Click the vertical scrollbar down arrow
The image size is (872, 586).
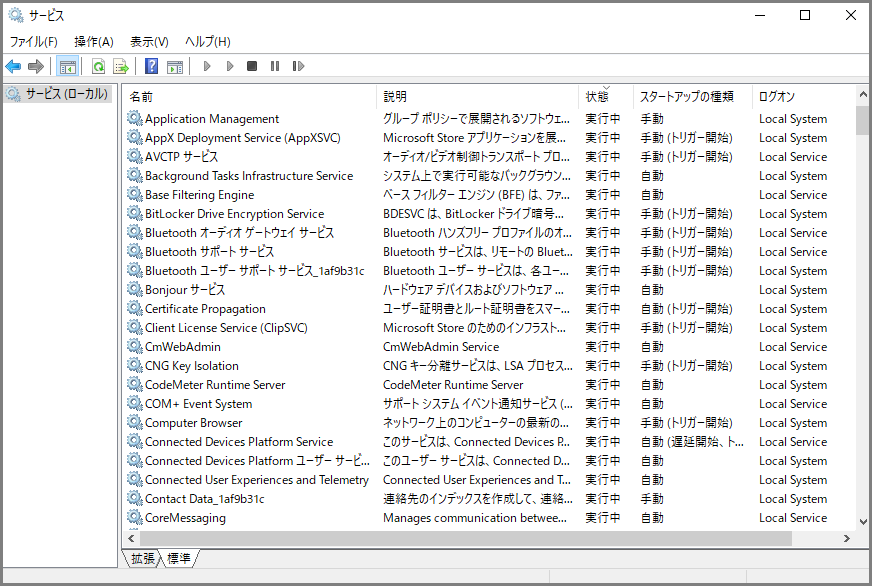click(863, 522)
